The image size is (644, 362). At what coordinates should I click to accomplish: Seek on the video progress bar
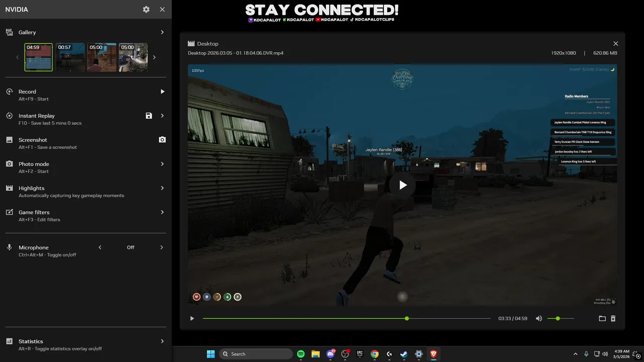coord(347,318)
